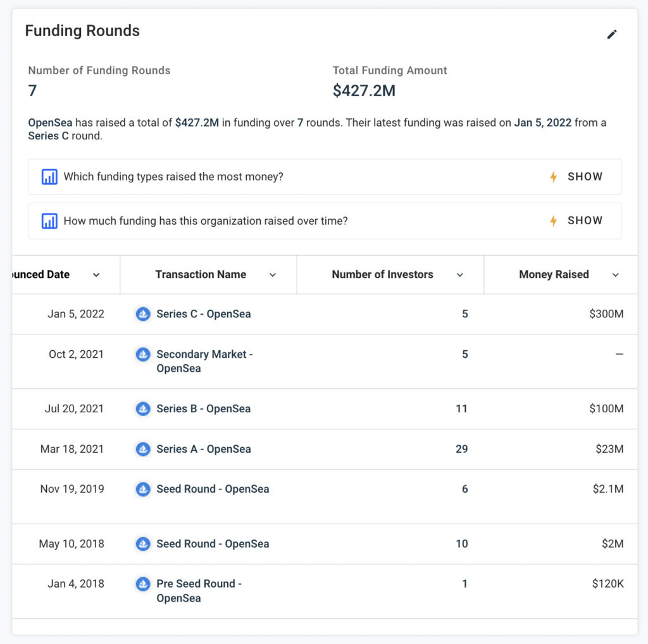Click OpenSea logo in Pre Seed Round row
Screen dimensions: 648x644
coord(144,584)
